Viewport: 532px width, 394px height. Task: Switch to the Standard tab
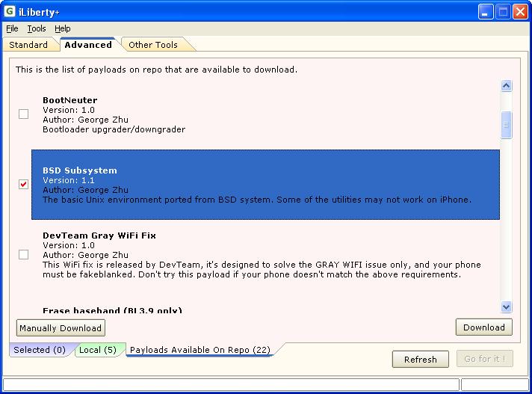[28, 45]
